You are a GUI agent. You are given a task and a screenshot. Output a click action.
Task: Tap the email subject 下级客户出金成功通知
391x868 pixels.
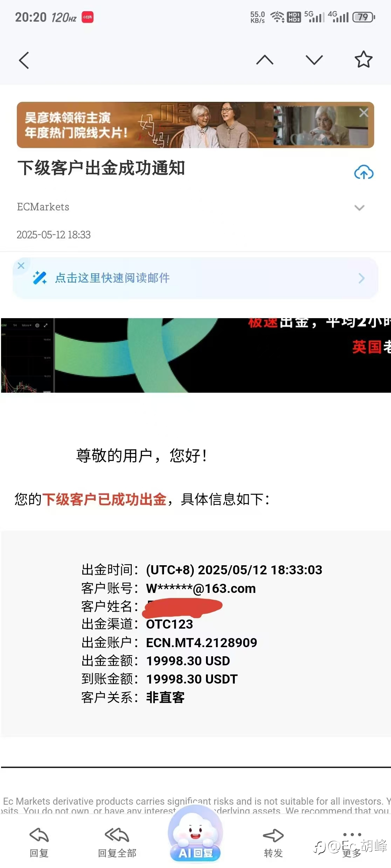pos(101,168)
